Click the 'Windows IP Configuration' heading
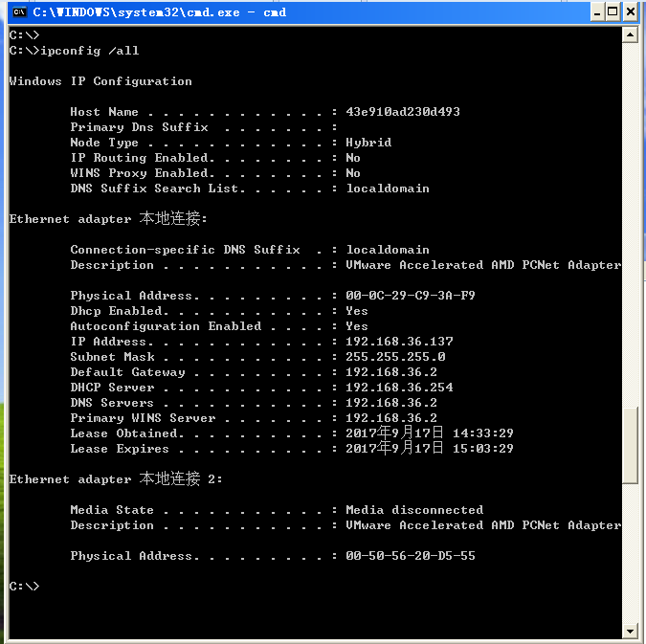This screenshot has height=644, width=646. (100, 81)
